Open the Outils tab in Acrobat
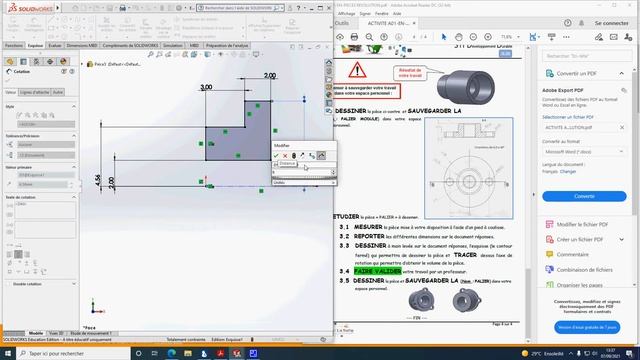Screen dimensions: 640x360 [x=342, y=23]
